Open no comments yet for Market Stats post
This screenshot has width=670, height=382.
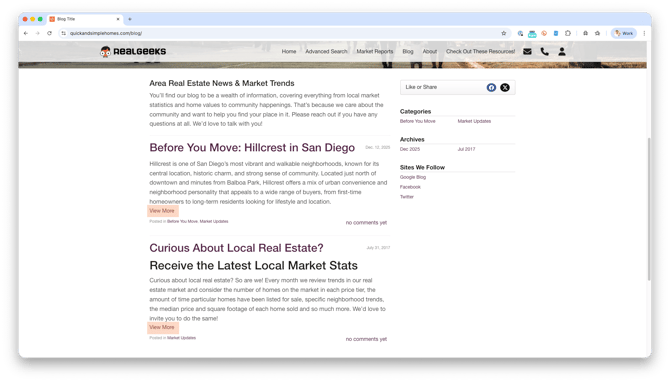[x=366, y=339]
